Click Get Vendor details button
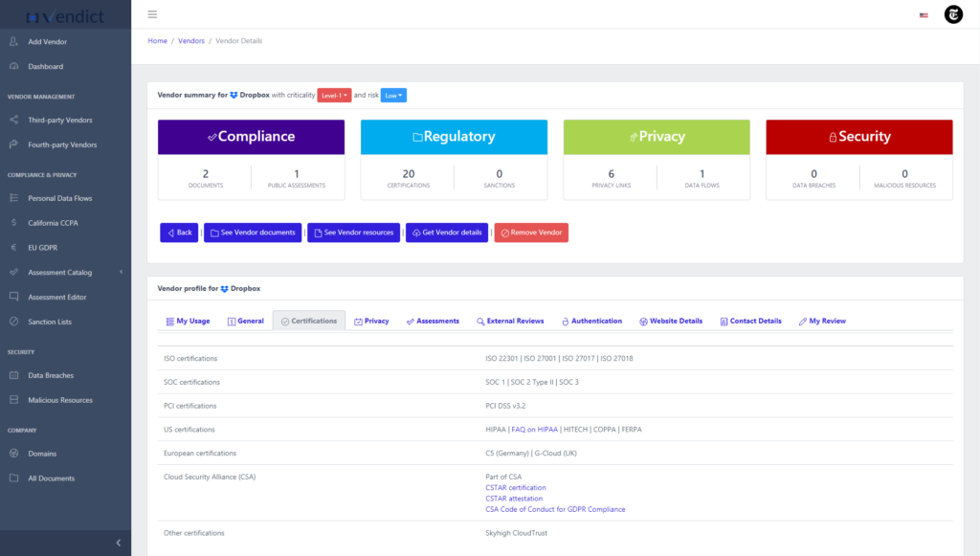Viewport: 980px width, 556px height. [x=447, y=233]
